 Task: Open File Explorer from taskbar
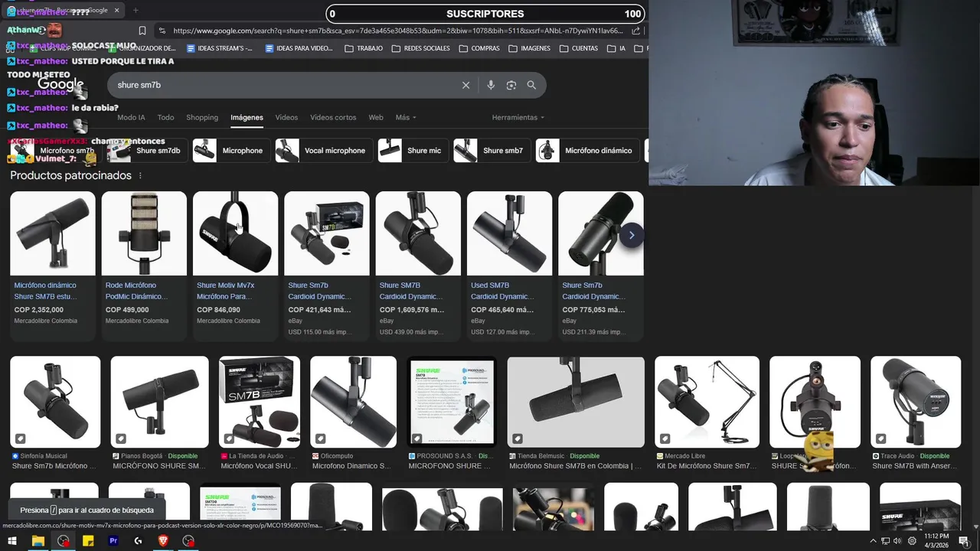[x=38, y=541]
